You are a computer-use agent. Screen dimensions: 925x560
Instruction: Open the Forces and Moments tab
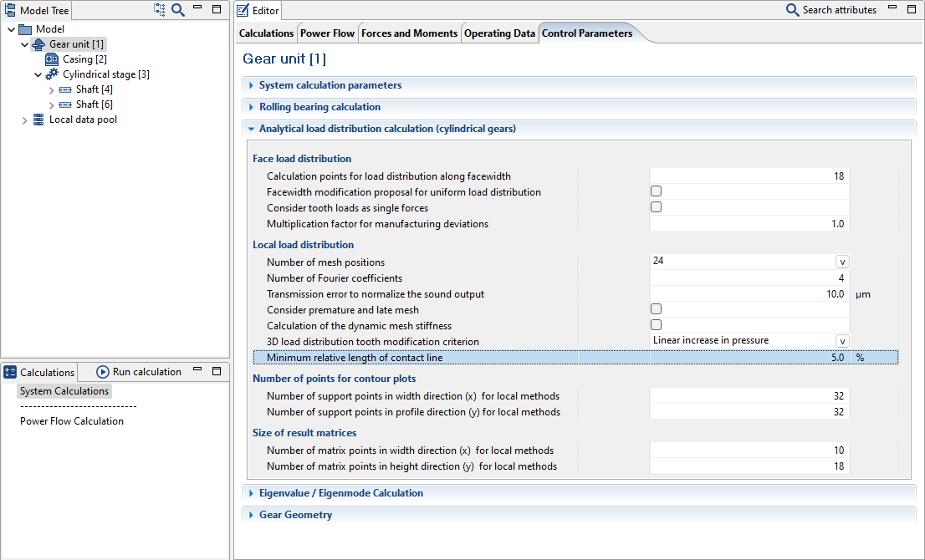coord(409,33)
